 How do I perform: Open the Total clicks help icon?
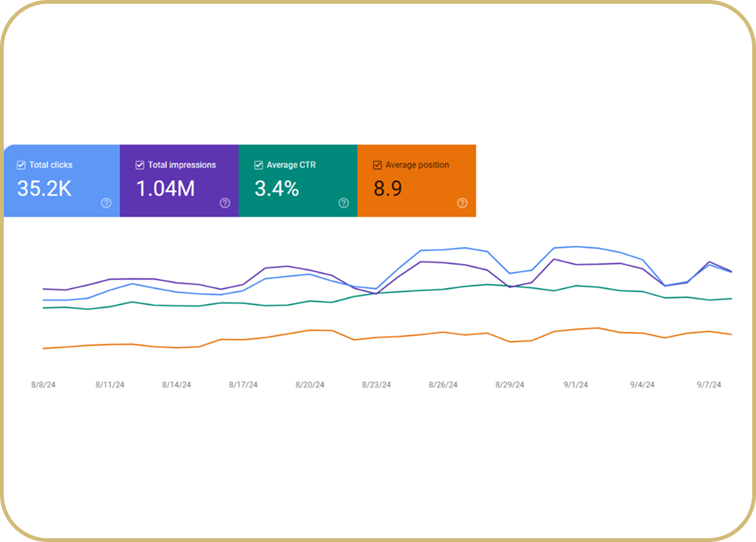point(106,203)
